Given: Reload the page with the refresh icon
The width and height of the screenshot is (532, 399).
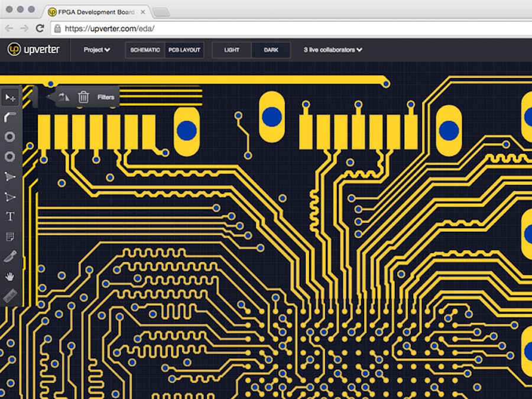Looking at the screenshot, I should coord(40,28).
